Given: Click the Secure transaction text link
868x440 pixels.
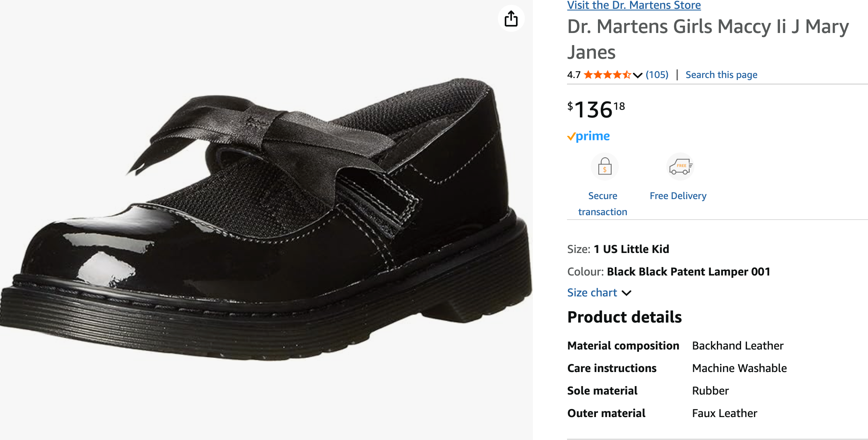Looking at the screenshot, I should point(602,204).
